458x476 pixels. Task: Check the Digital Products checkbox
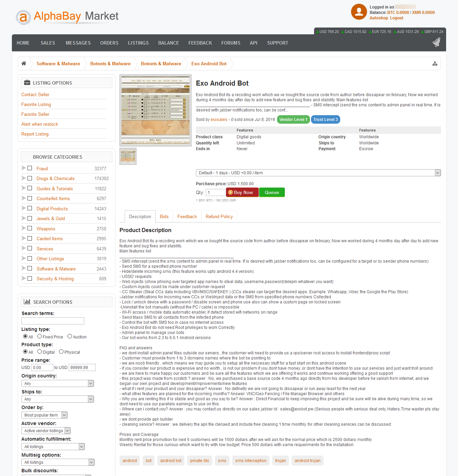[x=30, y=208]
